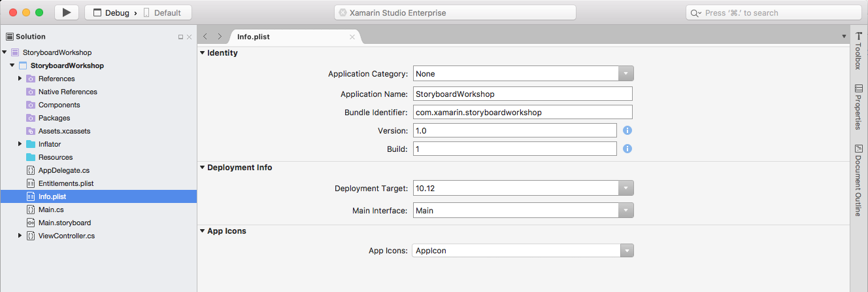Select Main.storyboard in the solution tree
Screen dimensions: 868x292
click(x=64, y=223)
